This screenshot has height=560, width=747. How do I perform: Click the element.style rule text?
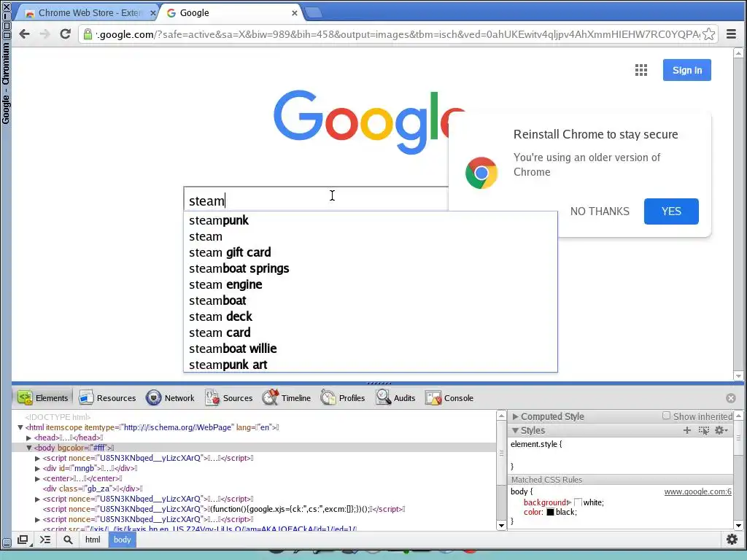536,444
